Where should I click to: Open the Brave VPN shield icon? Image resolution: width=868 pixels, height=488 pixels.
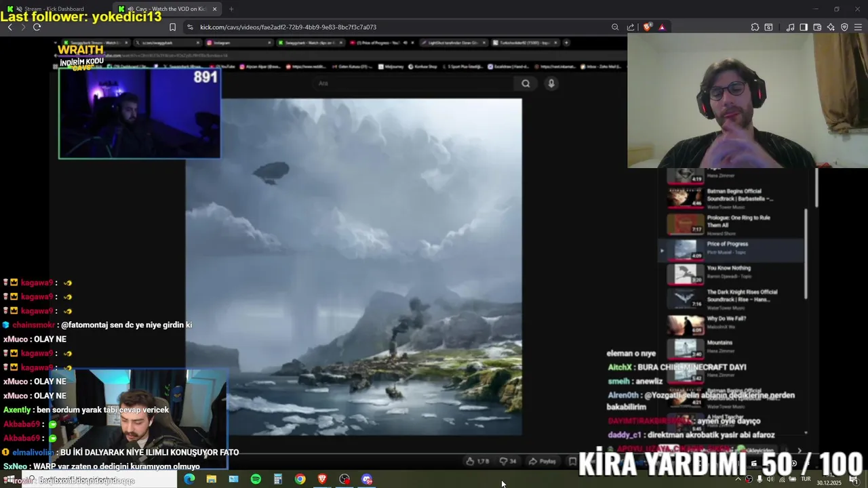844,27
